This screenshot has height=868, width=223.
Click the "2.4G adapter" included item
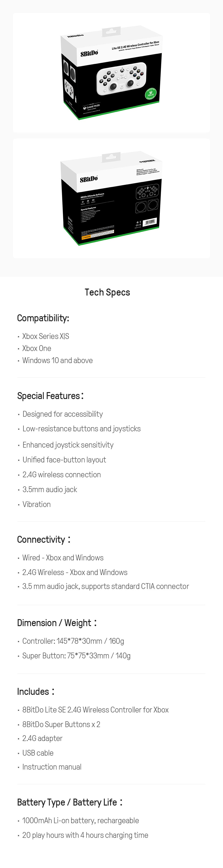tap(42, 738)
